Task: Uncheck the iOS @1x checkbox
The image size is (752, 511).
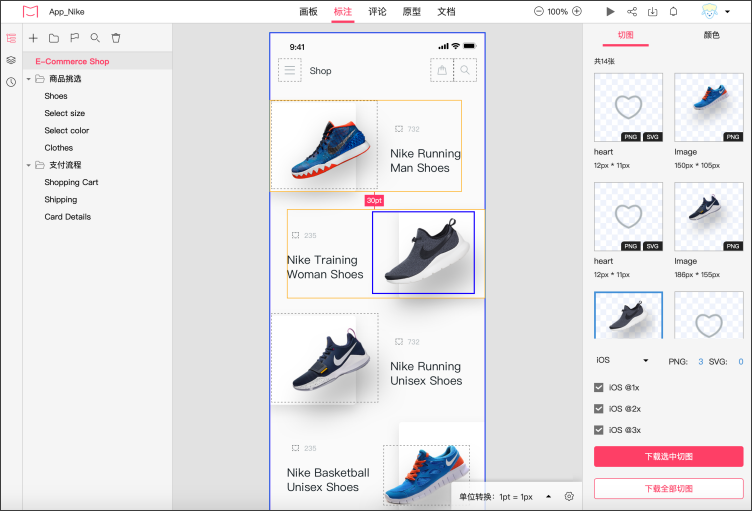Action: 599,387
